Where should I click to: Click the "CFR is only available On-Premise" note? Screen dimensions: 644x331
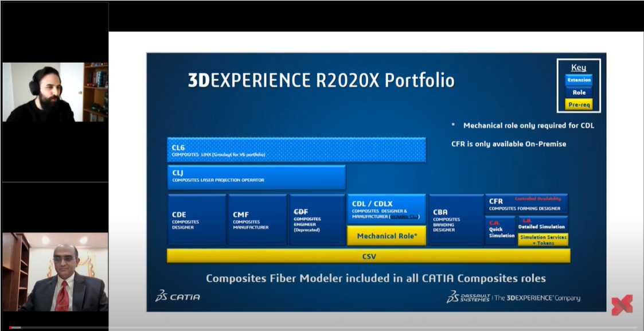click(x=509, y=144)
